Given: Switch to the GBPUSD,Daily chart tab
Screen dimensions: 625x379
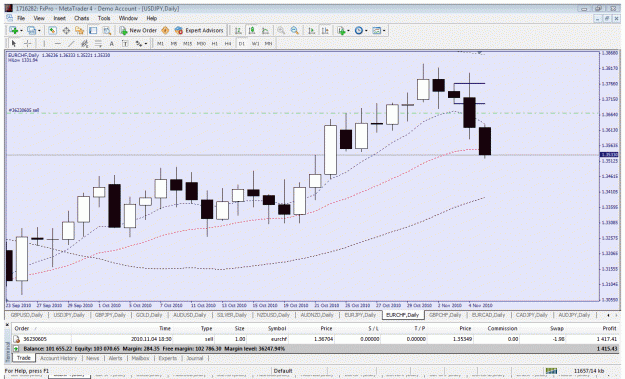Looking at the screenshot, I should click(27, 315).
